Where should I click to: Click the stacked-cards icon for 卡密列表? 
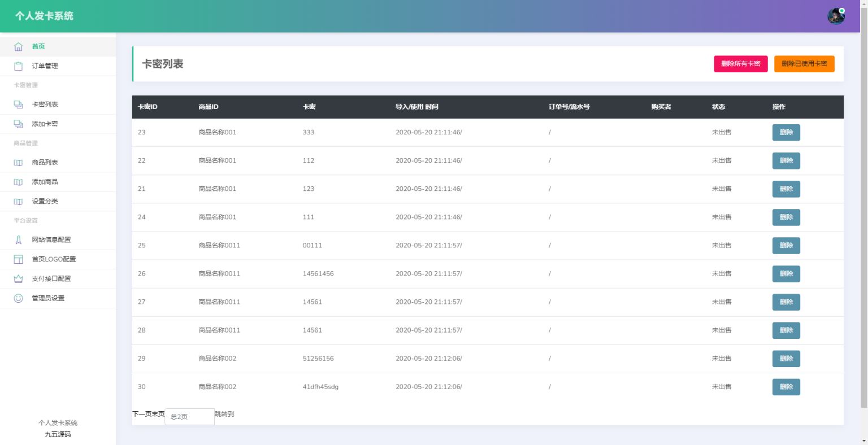point(18,104)
